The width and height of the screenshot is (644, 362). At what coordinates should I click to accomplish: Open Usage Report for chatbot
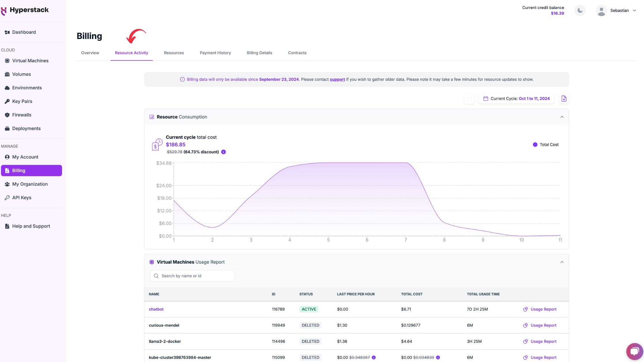coord(540,309)
